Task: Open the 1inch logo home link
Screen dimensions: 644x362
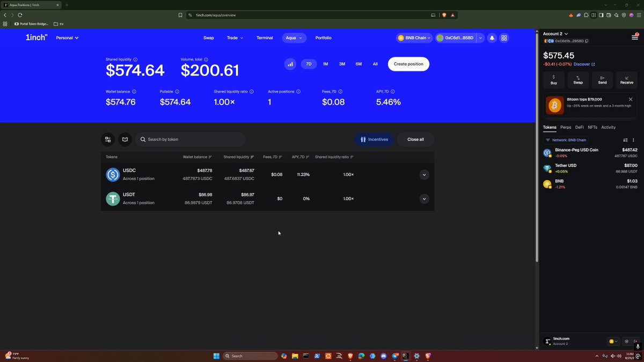Action: pyautogui.click(x=36, y=38)
